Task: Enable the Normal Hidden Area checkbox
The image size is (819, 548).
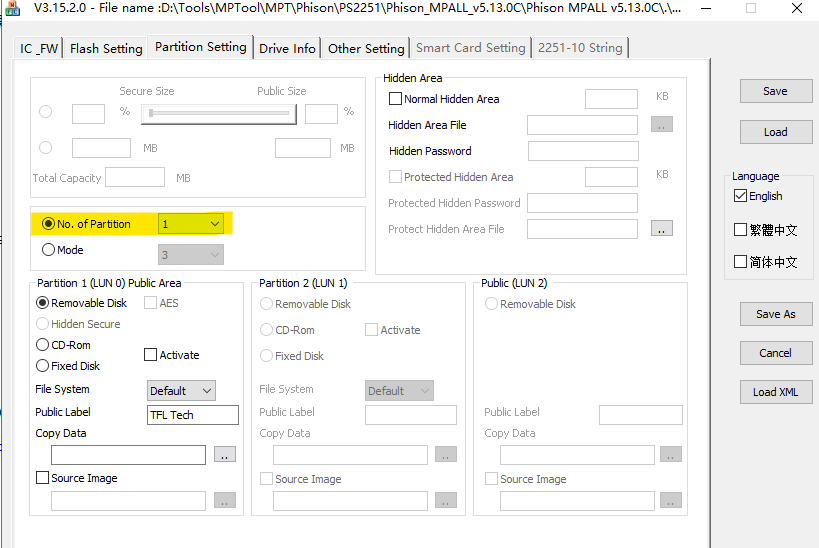Action: tap(395, 99)
